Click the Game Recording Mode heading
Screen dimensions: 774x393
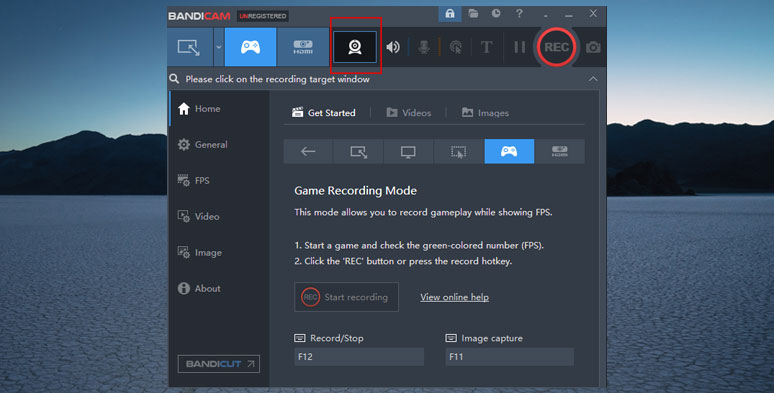click(355, 191)
